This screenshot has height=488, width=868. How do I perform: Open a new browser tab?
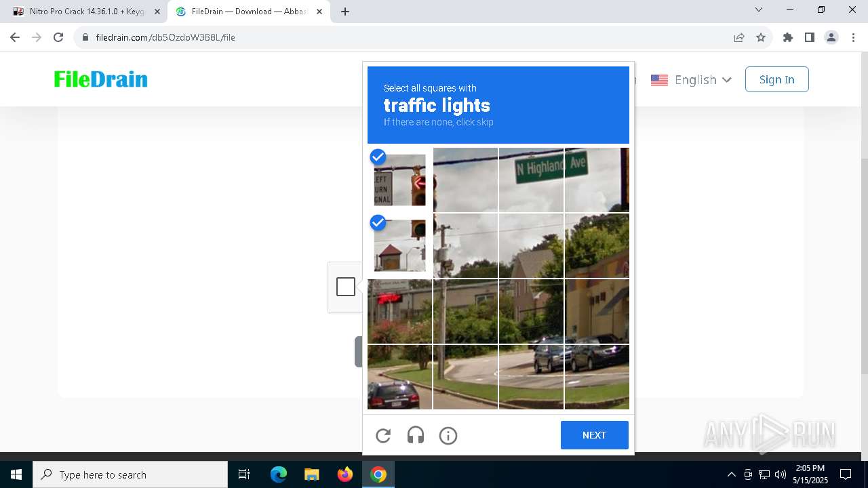(345, 12)
